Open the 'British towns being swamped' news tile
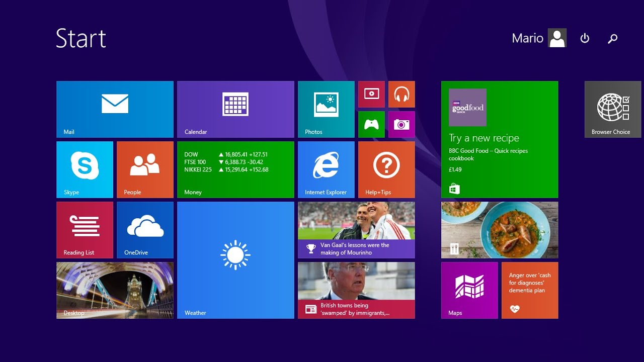 (x=356, y=290)
